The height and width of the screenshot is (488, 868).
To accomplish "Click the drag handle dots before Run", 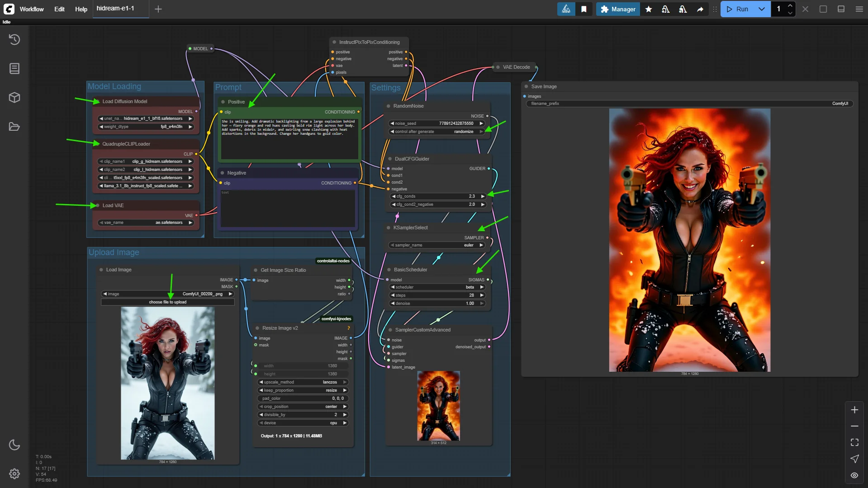I will [x=715, y=9].
